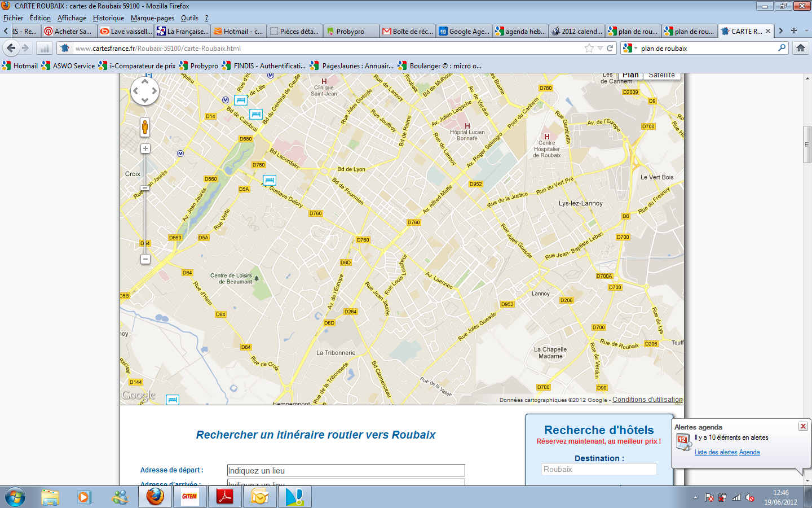Go back using the back arrow button

(x=11, y=49)
